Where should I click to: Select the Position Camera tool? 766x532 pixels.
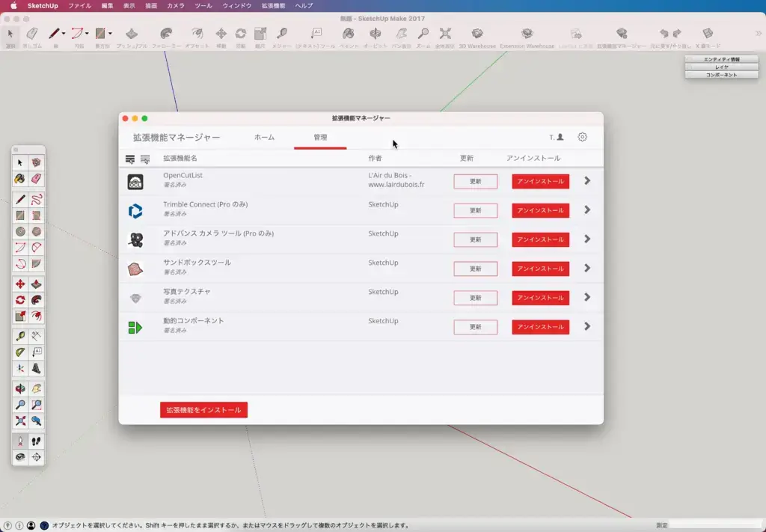(x=20, y=441)
